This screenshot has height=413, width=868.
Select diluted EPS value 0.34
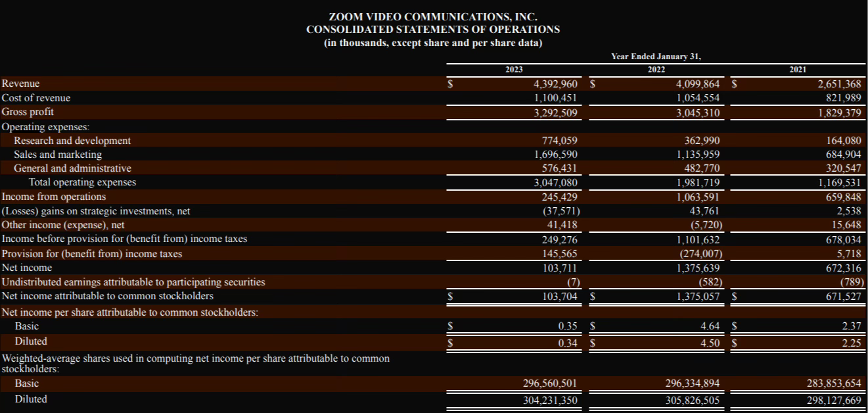[568, 342]
